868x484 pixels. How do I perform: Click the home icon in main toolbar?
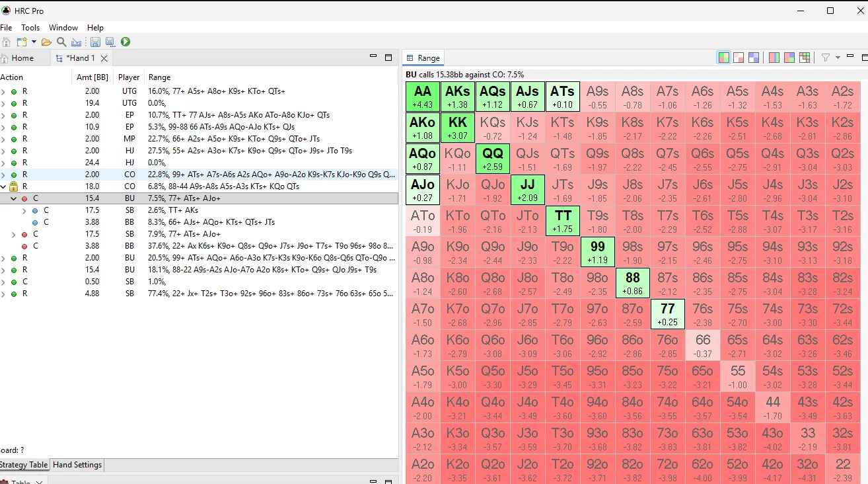[x=6, y=42]
